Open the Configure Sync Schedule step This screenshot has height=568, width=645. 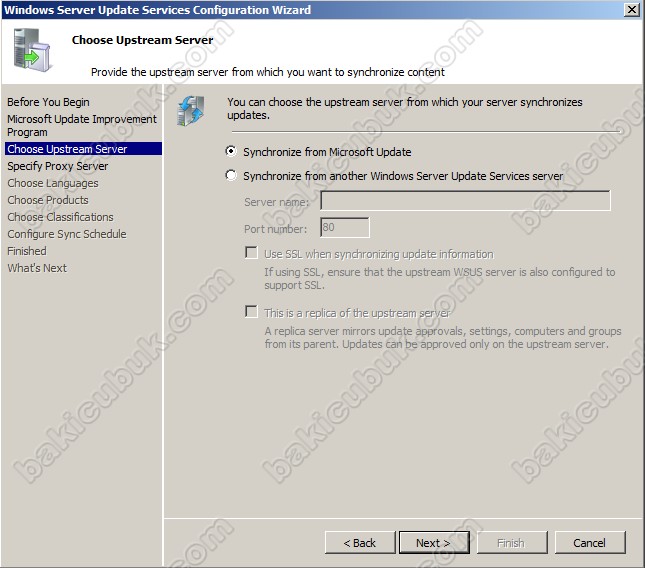(x=67, y=234)
